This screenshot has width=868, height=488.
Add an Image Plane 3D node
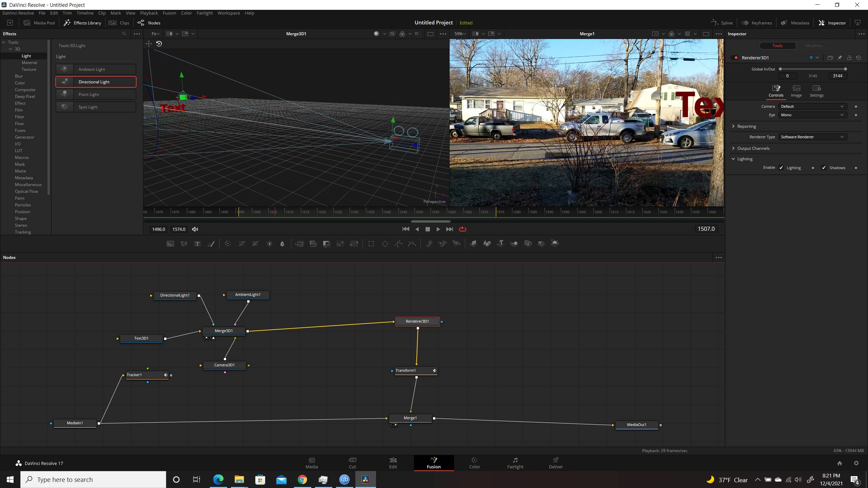(473, 244)
